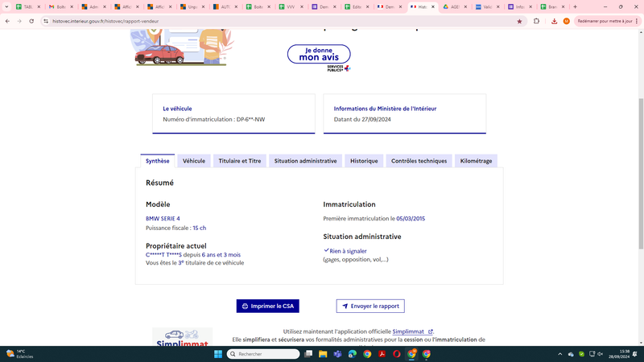644x362 pixels.
Task: Open Adobe Acrobat from the taskbar
Action: 382,354
